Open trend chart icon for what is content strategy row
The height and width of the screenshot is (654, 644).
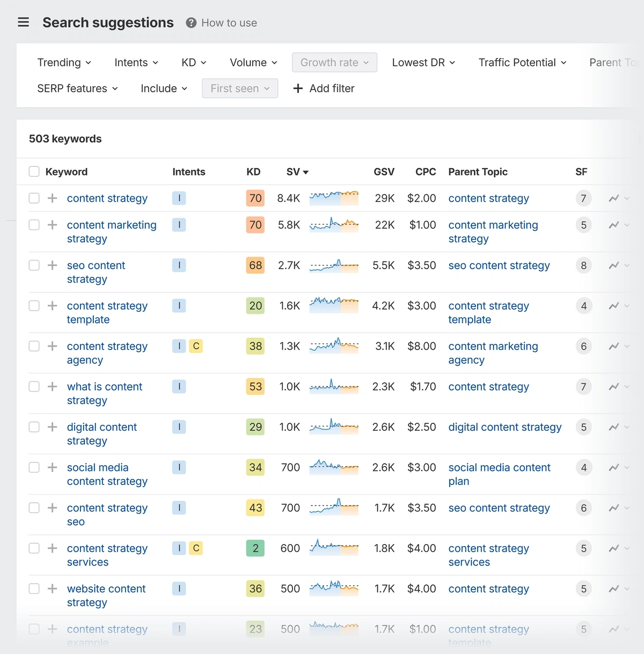point(614,387)
